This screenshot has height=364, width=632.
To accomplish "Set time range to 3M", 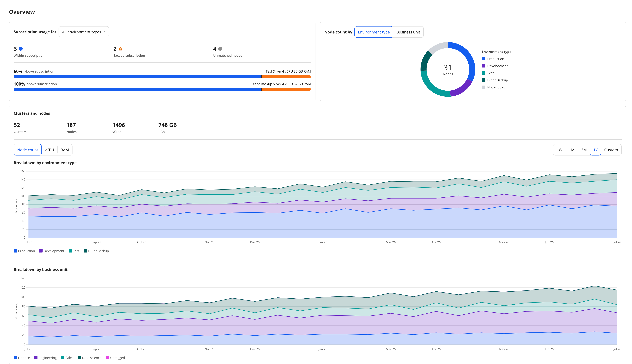I will pos(584,150).
